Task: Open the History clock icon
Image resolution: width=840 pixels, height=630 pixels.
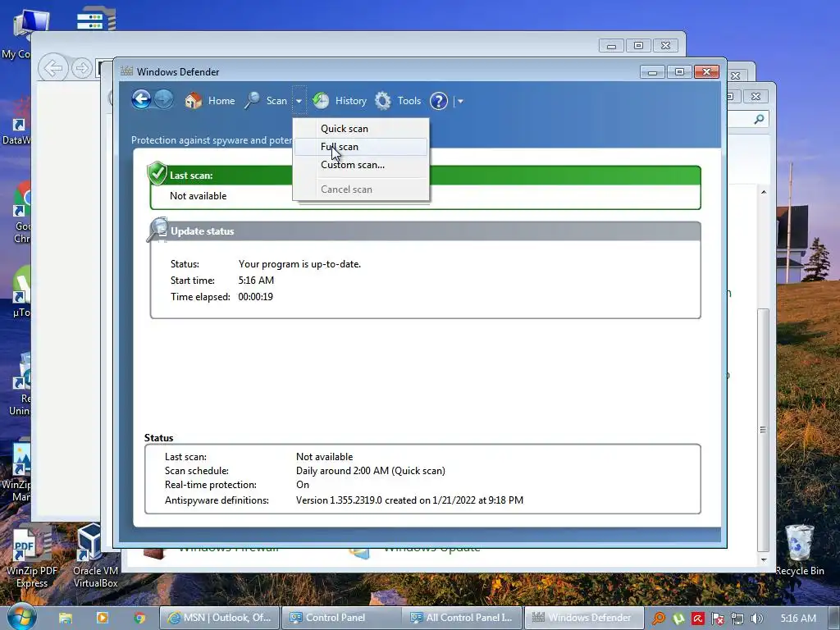Action: (321, 100)
